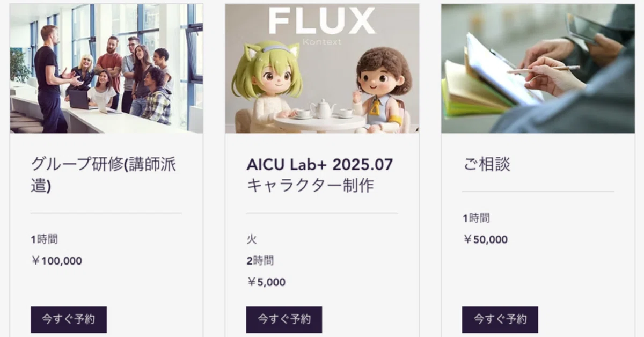Open the FLUX Kontext character illustration

[x=322, y=68]
